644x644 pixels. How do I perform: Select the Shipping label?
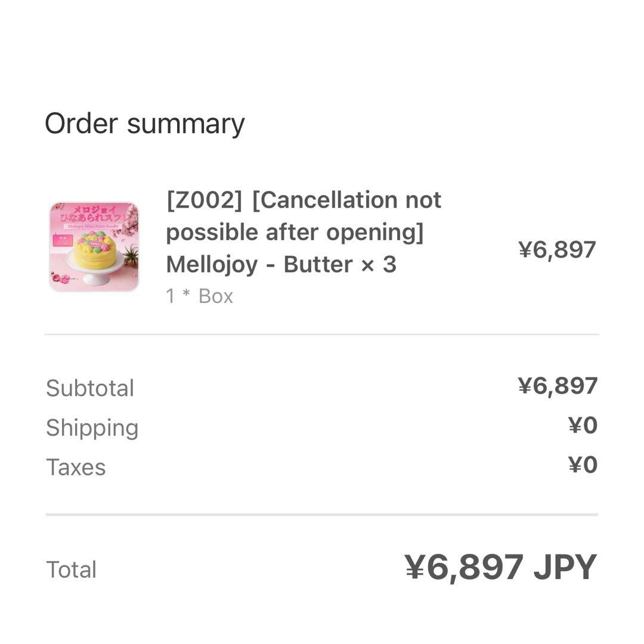92,428
